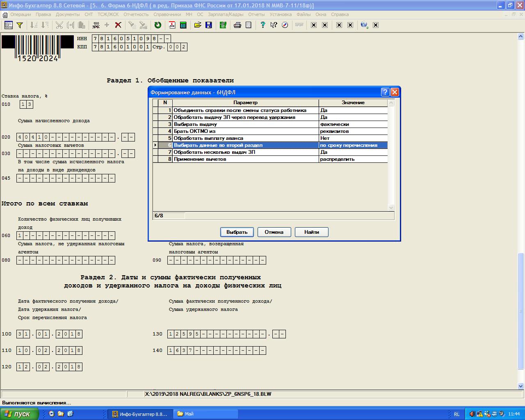Click the Найти button
Viewport: 525px width, 420px height.
pos(312,232)
